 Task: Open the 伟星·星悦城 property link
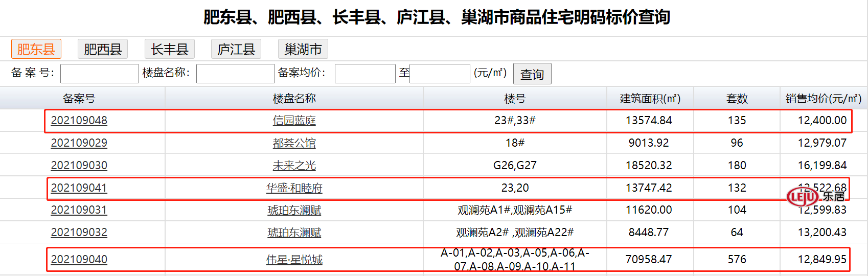(x=294, y=260)
